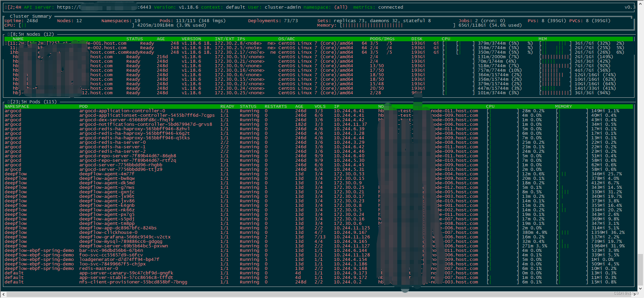The height and width of the screenshot is (298, 644).
Task: Click the vertical scrollbar thumb
Action: tap(641, 270)
